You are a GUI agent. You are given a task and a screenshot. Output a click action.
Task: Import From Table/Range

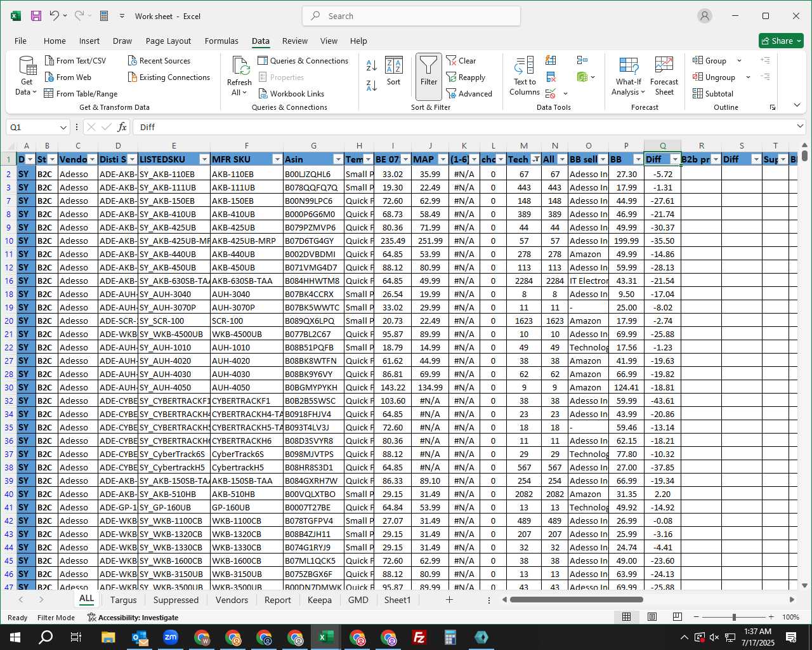point(81,93)
